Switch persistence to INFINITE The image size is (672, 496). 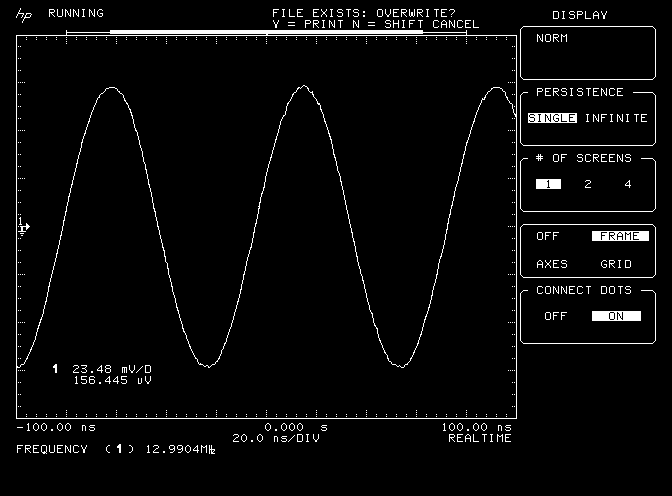click(616, 118)
